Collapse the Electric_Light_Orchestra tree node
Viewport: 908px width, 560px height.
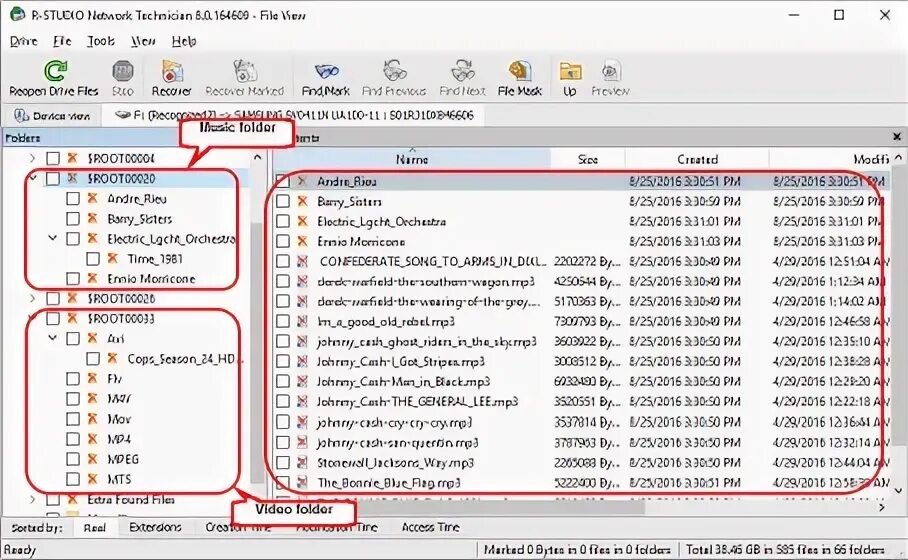click(x=53, y=238)
